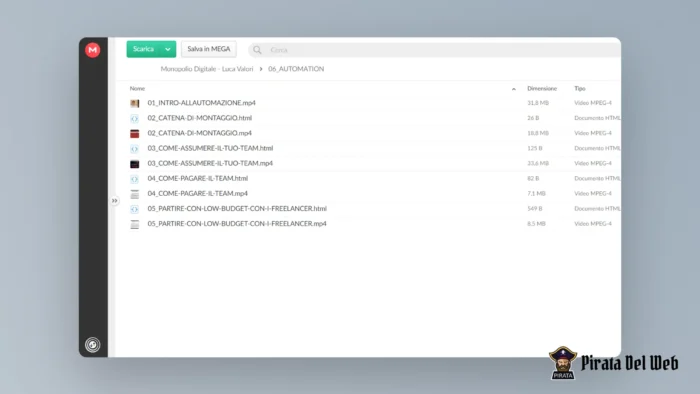Click the Salva in MEGA button
This screenshot has height=394, width=700.
click(209, 49)
